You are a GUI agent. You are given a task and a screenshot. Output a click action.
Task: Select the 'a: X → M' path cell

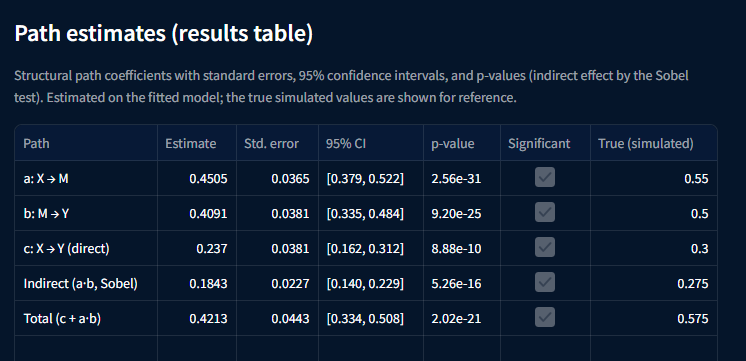86,178
